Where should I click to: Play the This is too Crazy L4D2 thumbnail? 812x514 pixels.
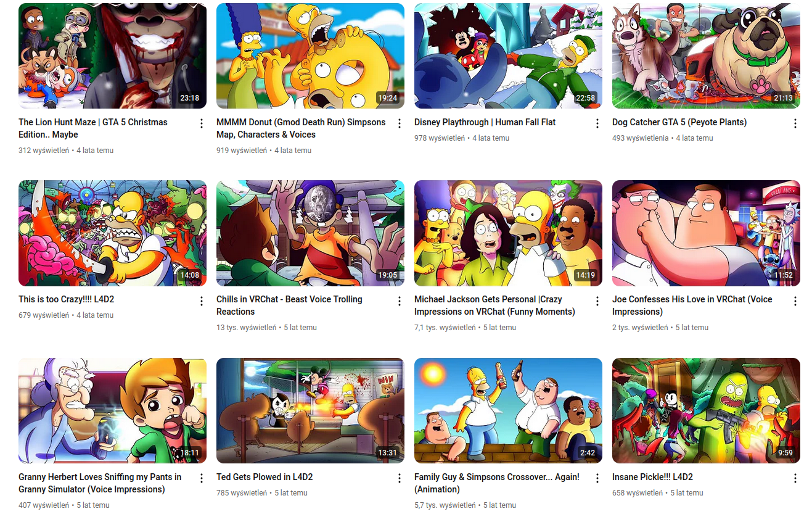point(112,233)
